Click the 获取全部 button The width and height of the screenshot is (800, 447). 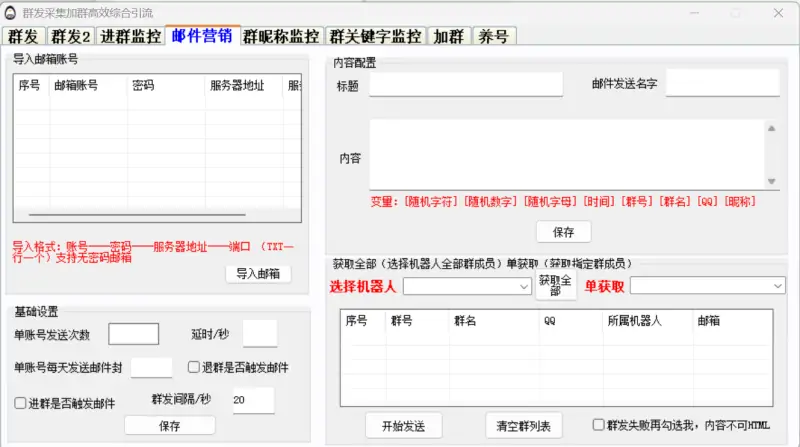tap(556, 286)
